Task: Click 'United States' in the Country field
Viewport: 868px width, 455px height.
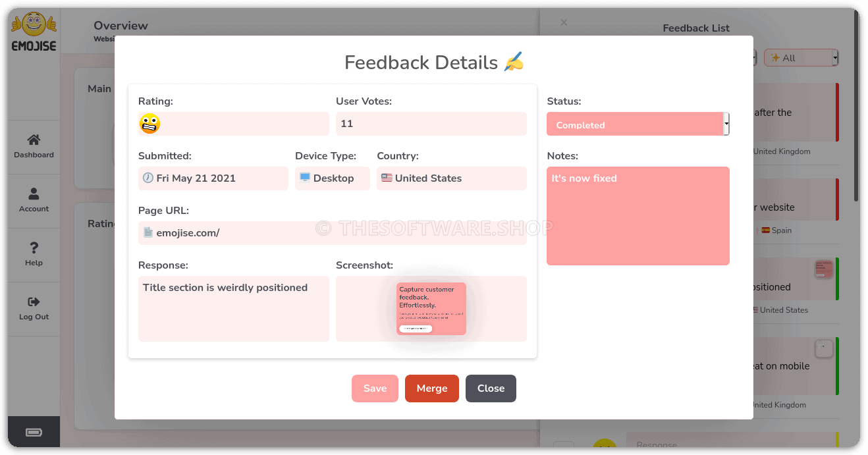Action: click(428, 178)
